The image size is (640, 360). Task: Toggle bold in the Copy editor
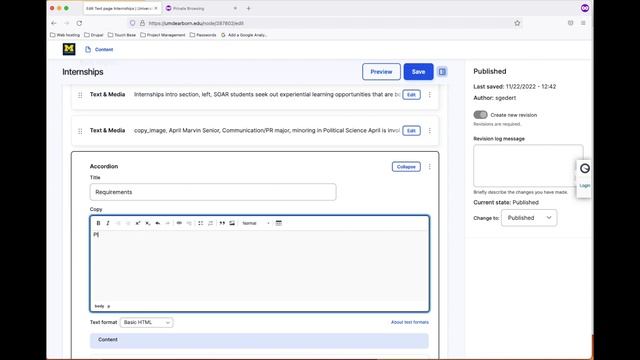98,223
